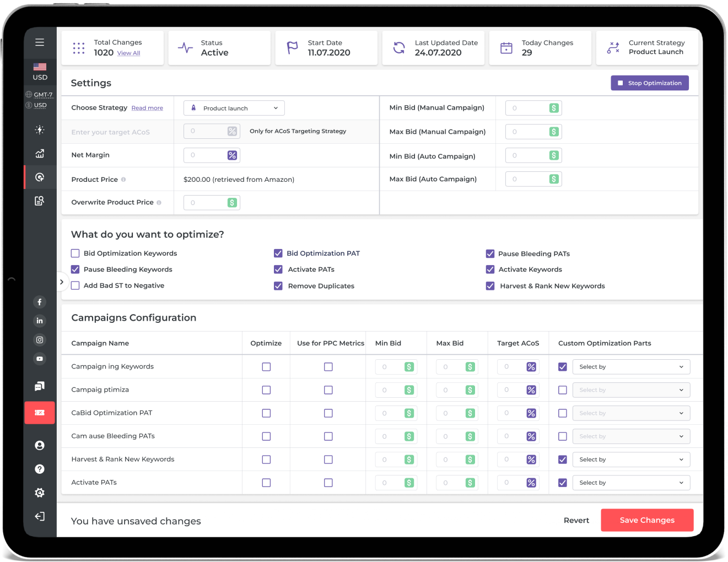
Task: Open the red coupon ticket sidebar item
Action: [40, 413]
